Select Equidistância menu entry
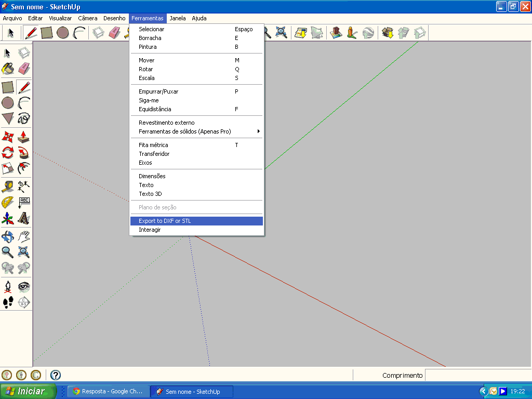This screenshot has width=532, height=399. coord(196,109)
